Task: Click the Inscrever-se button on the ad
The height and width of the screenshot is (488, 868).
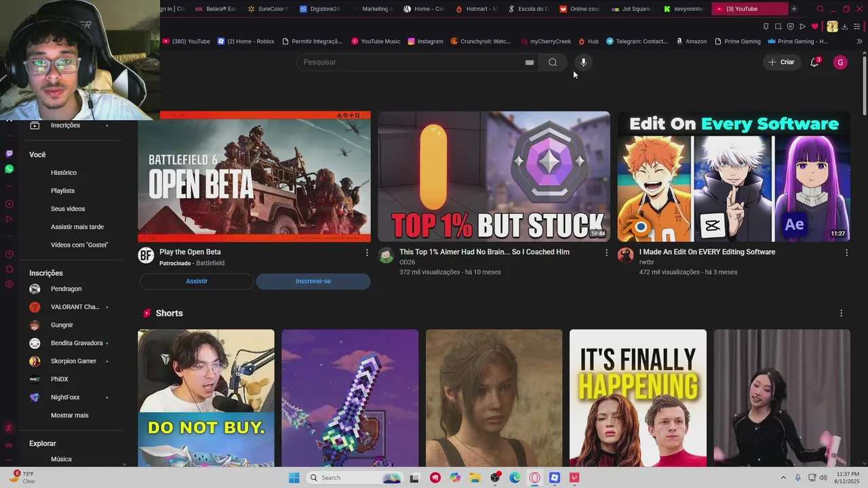Action: pos(313,281)
